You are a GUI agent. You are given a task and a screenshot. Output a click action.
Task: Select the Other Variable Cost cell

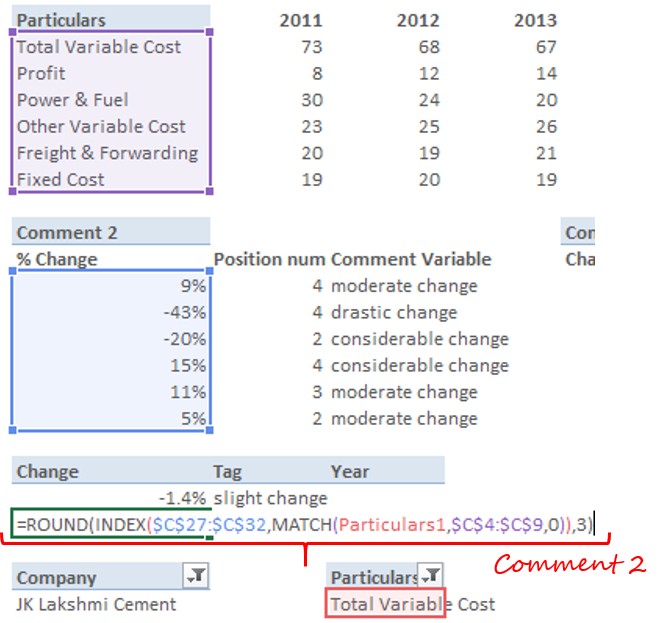tap(101, 126)
